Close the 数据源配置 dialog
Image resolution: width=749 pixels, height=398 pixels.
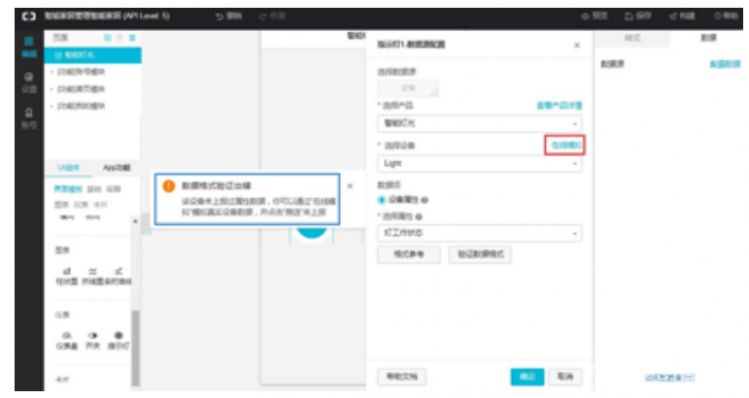click(x=577, y=45)
